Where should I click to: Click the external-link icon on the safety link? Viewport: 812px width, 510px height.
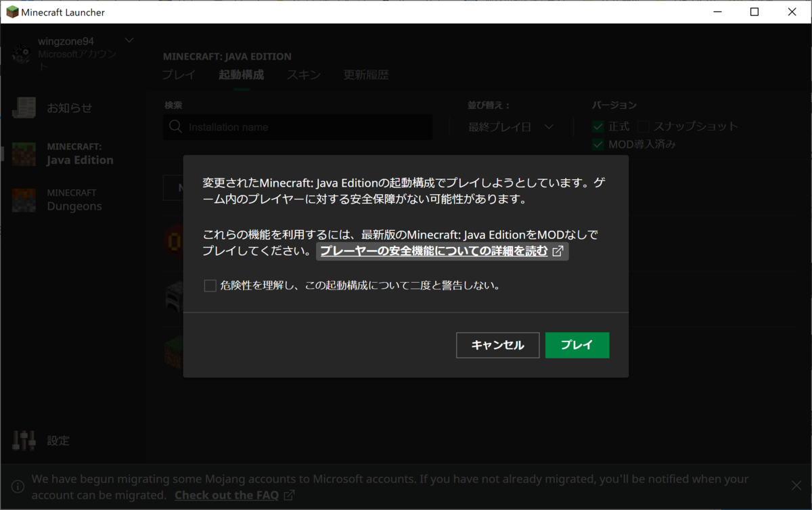[x=558, y=250]
